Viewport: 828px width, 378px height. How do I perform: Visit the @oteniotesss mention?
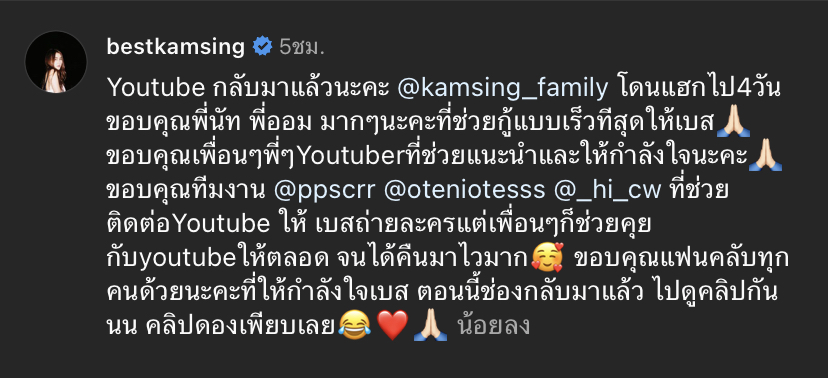[464, 190]
